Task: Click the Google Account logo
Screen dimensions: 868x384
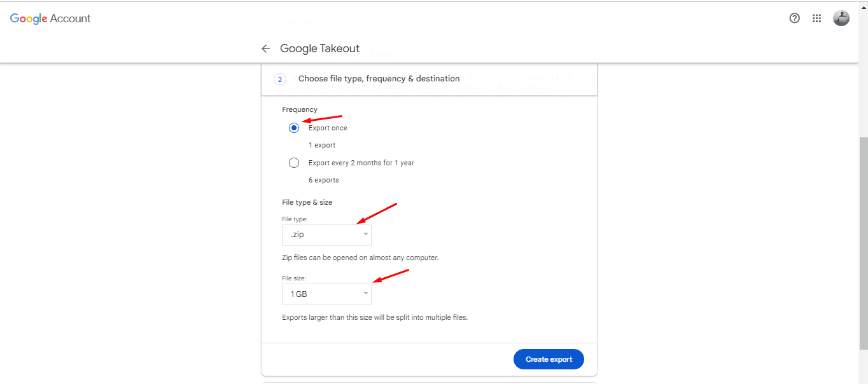Action: coord(29,18)
